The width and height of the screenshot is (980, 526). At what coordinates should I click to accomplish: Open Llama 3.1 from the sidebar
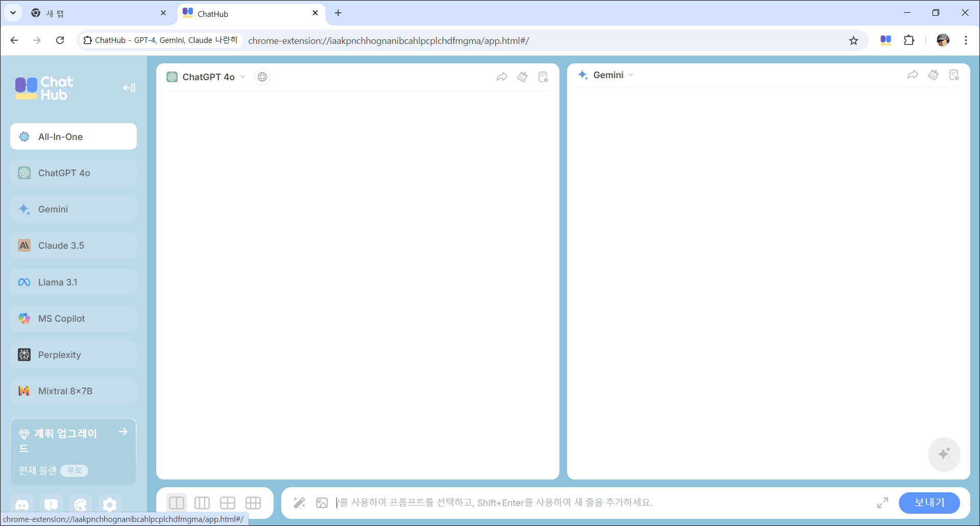tap(73, 282)
